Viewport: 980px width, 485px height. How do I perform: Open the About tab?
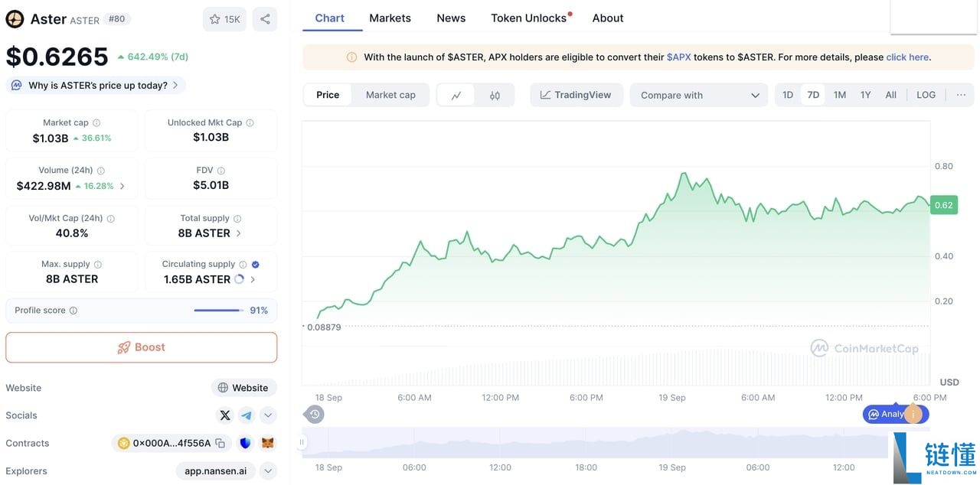coord(608,18)
